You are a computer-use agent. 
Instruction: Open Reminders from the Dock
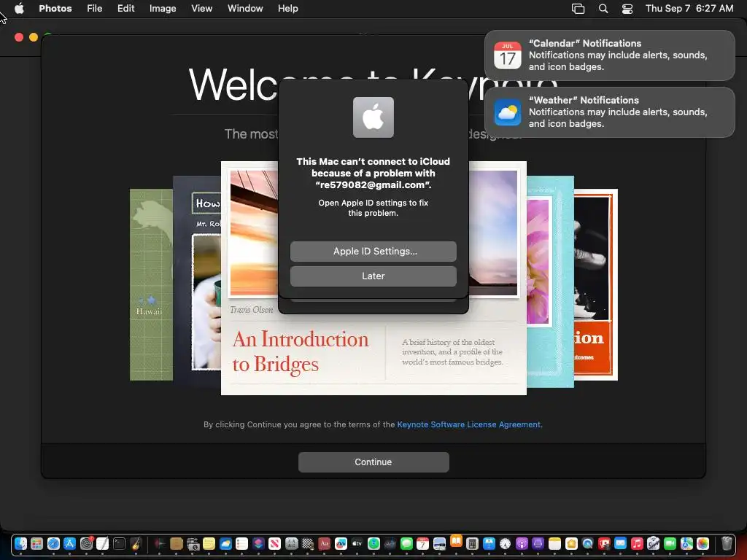[241, 543]
